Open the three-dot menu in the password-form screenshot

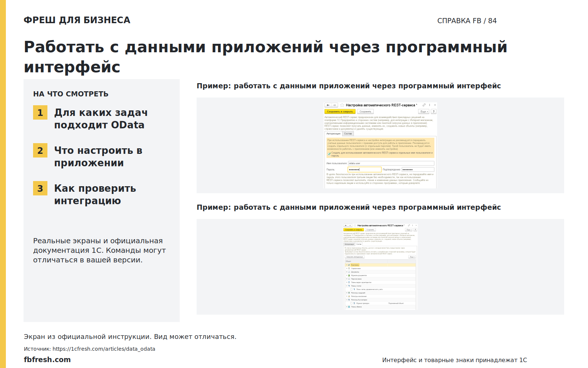tap(430, 105)
